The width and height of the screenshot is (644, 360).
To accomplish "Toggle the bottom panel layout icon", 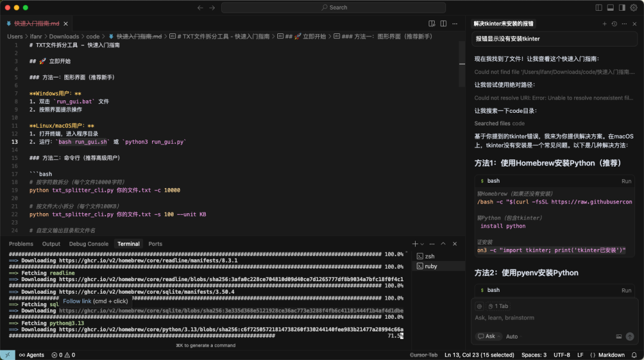I will [611, 7].
